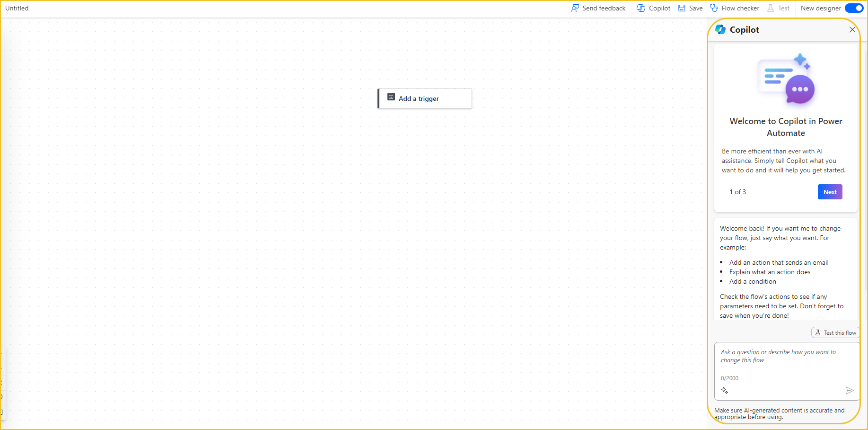Viewport: 868px width, 430px height.
Task: Open Copilot from the top toolbar
Action: 653,8
